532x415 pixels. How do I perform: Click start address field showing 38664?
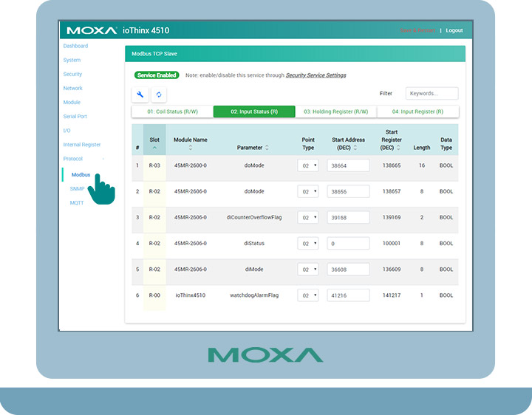pos(349,165)
